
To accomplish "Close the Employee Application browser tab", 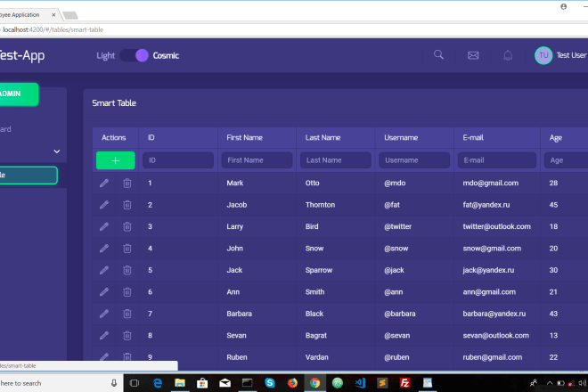I will pyautogui.click(x=53, y=15).
